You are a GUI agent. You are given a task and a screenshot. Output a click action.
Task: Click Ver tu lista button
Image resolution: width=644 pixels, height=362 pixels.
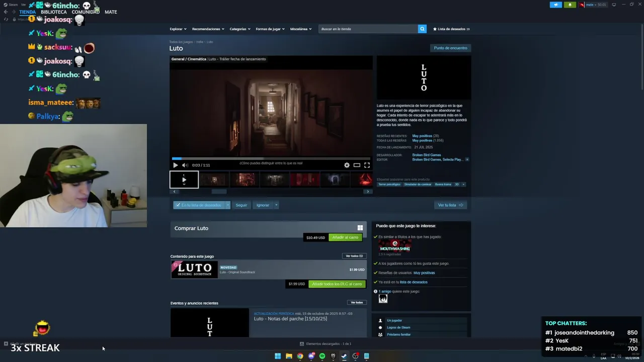tap(450, 205)
